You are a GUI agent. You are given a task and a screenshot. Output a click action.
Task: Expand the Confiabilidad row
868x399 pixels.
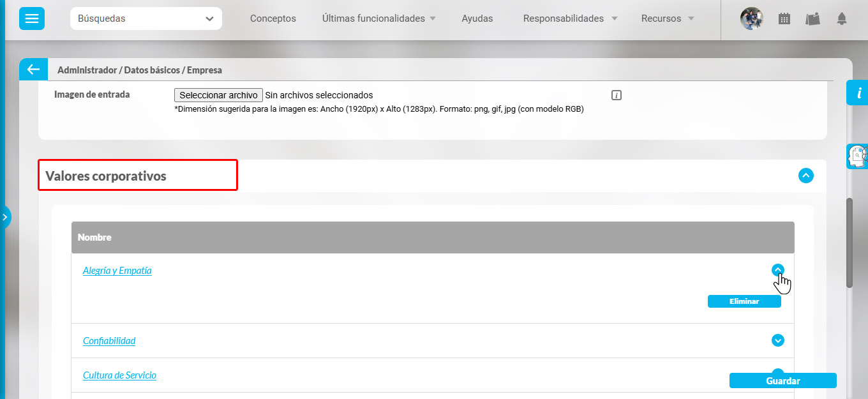(777, 340)
